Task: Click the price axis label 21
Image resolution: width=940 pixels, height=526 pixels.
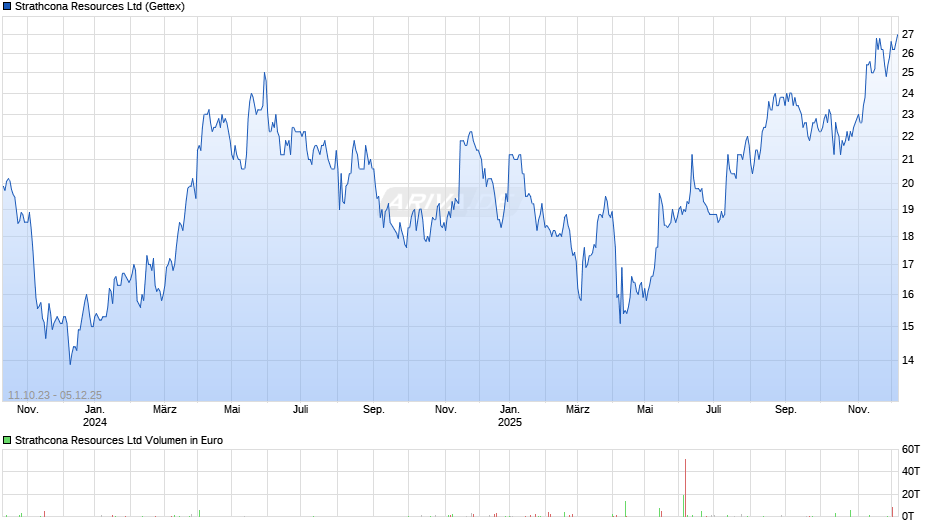Action: pyautogui.click(x=908, y=159)
